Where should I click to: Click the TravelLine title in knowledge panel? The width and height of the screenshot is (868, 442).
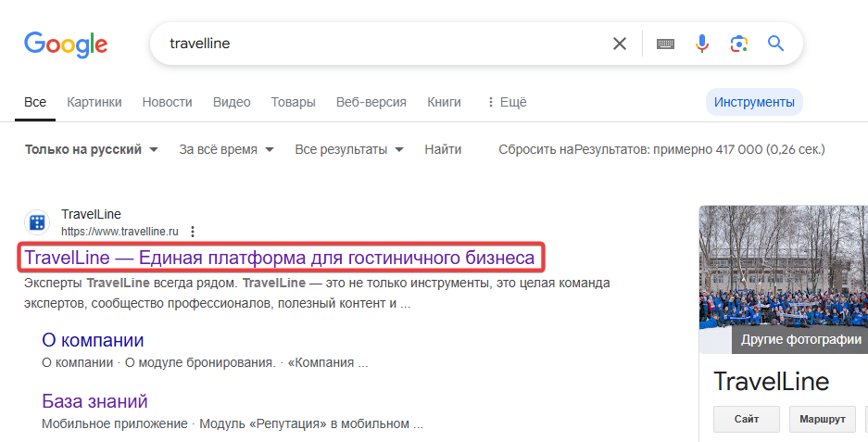(771, 381)
